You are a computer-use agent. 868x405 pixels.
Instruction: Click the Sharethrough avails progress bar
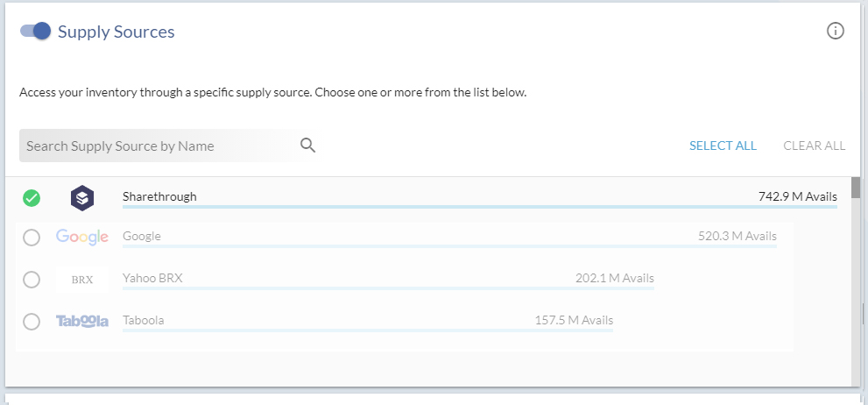point(479,207)
